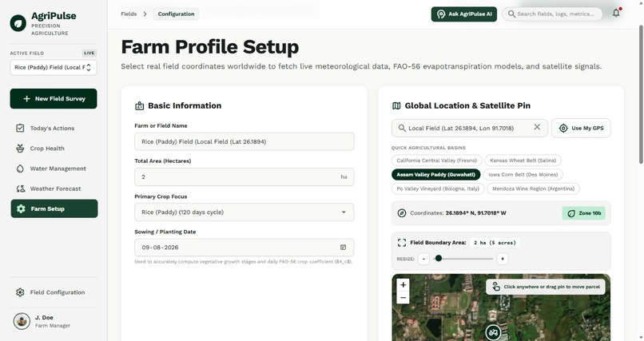Click the tractor pin on map

[493, 332]
